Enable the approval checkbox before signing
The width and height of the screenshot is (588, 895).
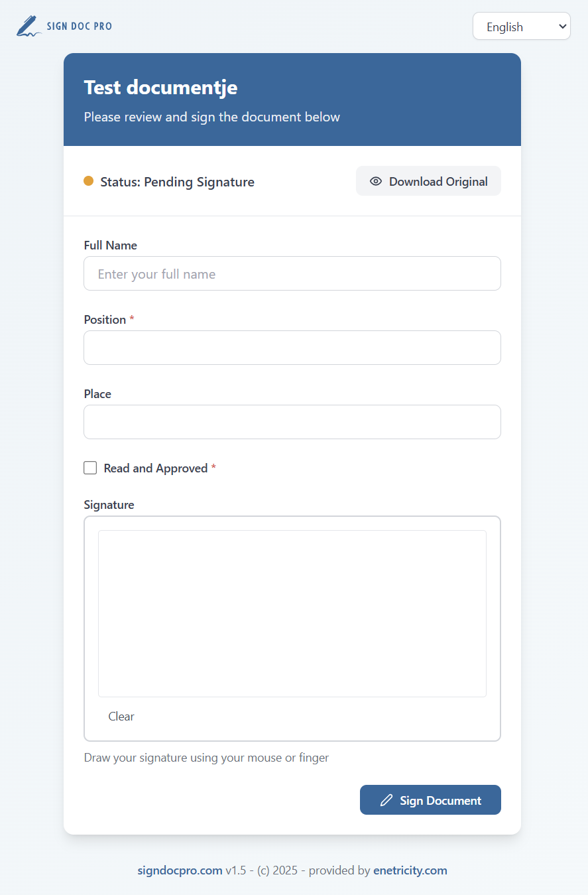(90, 468)
